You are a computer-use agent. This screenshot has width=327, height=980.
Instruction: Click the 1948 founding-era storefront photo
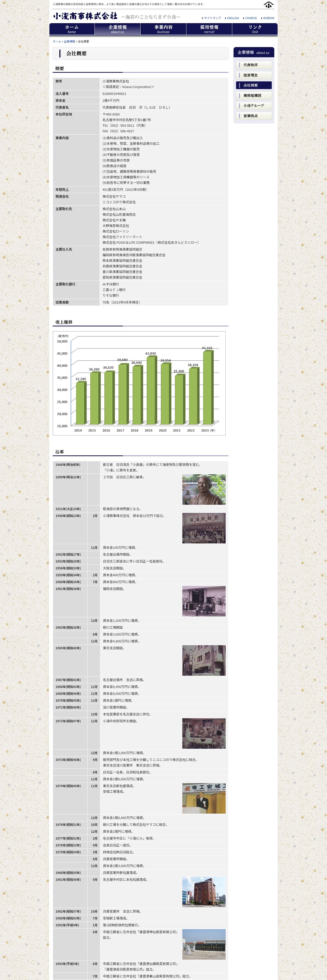(204, 528)
